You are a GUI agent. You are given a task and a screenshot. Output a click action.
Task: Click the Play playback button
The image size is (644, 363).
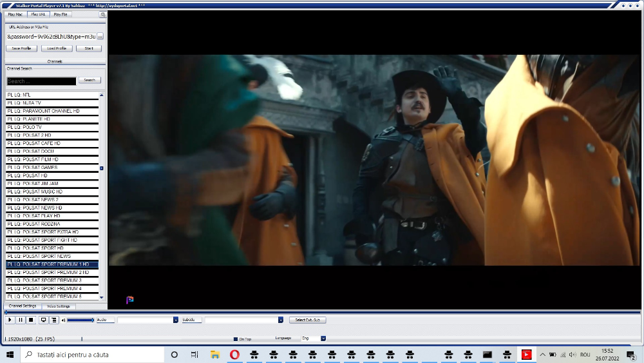tap(10, 320)
